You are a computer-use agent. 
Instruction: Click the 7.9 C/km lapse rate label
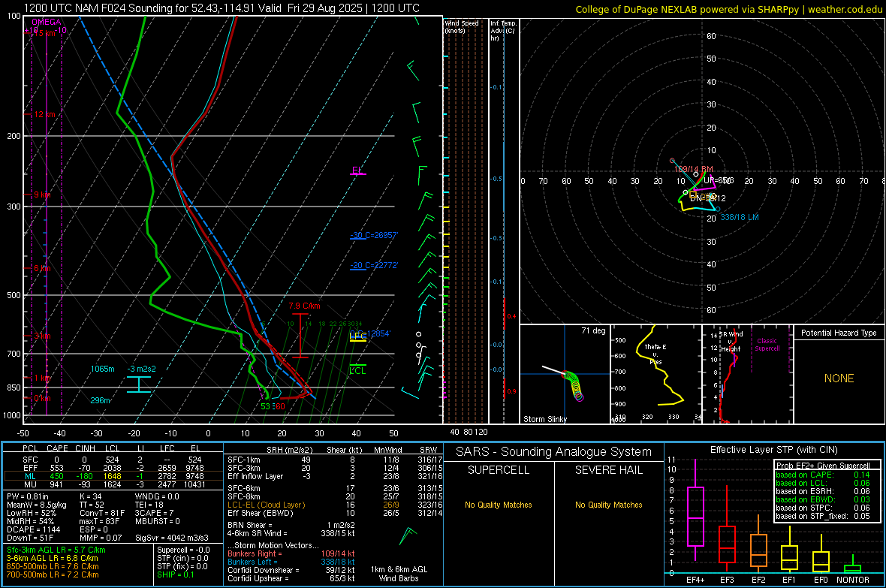pyautogui.click(x=305, y=306)
